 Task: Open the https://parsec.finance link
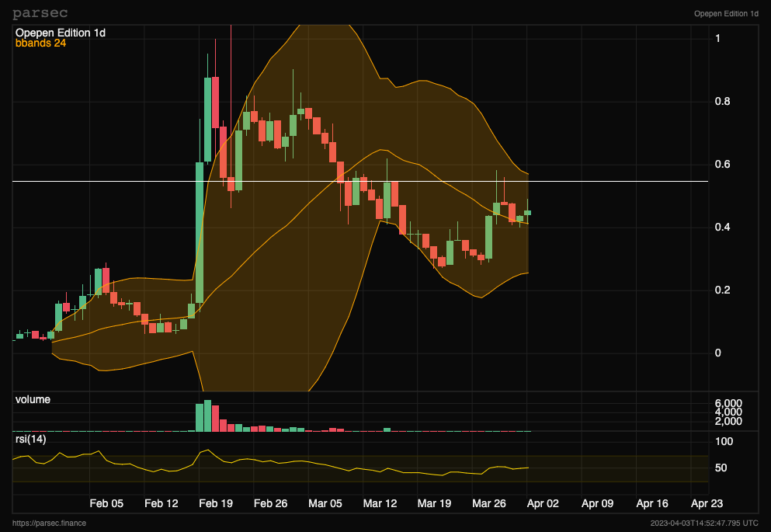[x=49, y=523]
